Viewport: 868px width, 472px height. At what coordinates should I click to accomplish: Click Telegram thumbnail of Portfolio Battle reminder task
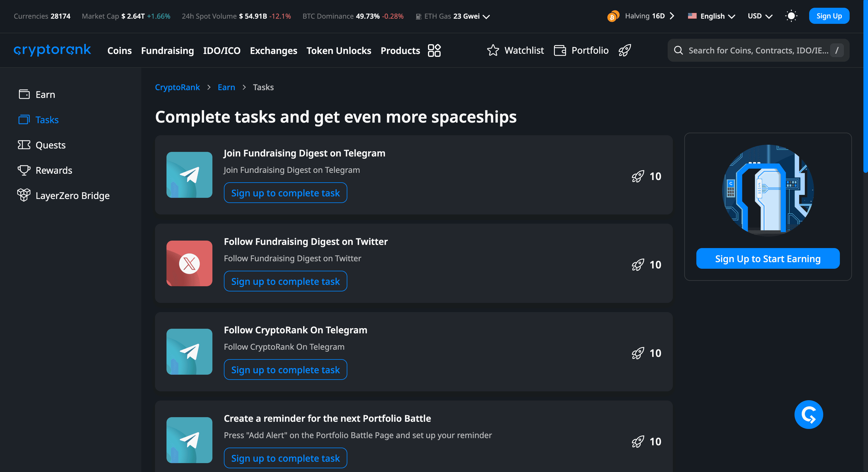click(x=189, y=440)
